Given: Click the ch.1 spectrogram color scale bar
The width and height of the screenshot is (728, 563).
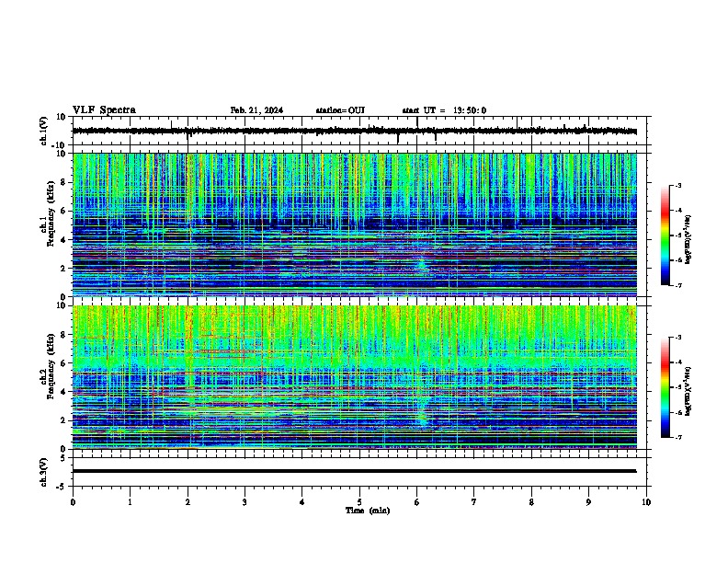Looking at the screenshot, I should coord(665,235).
